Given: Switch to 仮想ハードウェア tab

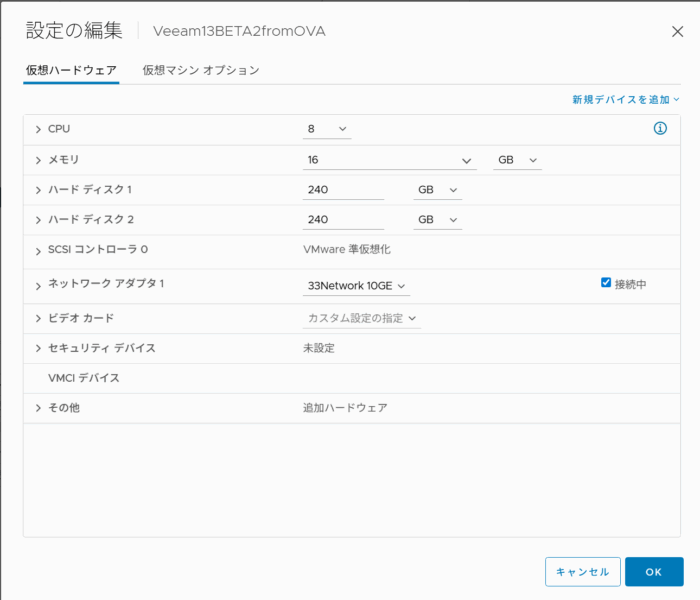Looking at the screenshot, I should pyautogui.click(x=71, y=70).
